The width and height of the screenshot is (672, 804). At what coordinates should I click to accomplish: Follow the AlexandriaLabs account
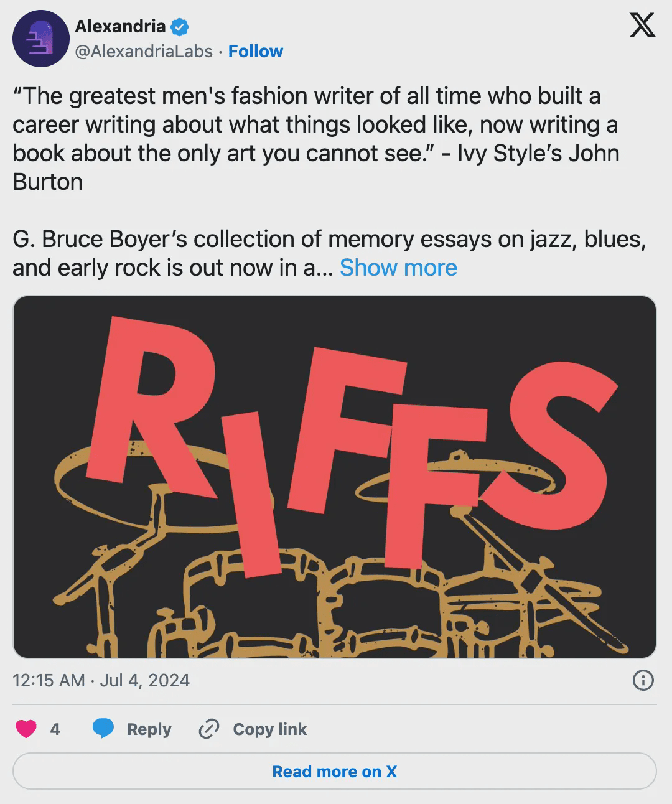click(x=255, y=51)
